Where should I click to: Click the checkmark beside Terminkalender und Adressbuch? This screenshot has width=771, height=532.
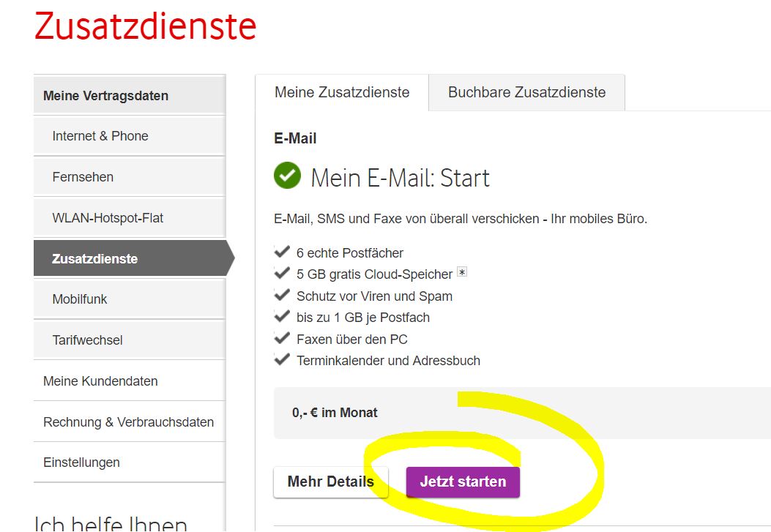(282, 360)
